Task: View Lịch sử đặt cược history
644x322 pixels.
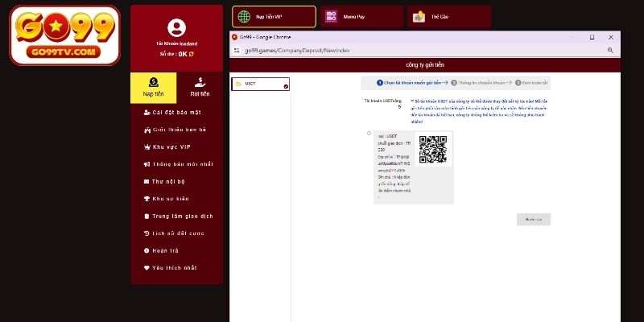Action: click(176, 233)
